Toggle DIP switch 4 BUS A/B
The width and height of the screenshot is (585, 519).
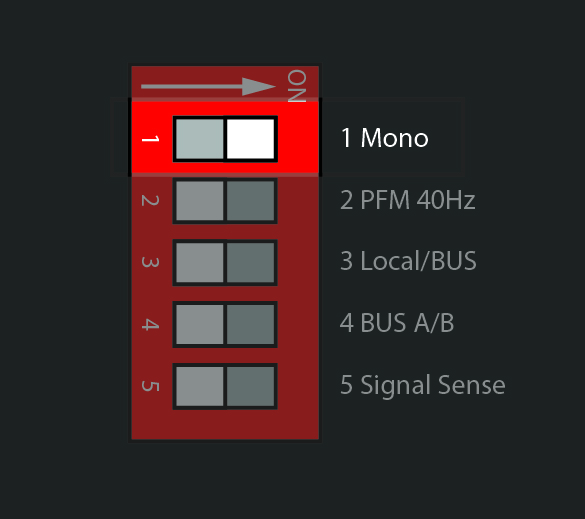click(x=225, y=325)
